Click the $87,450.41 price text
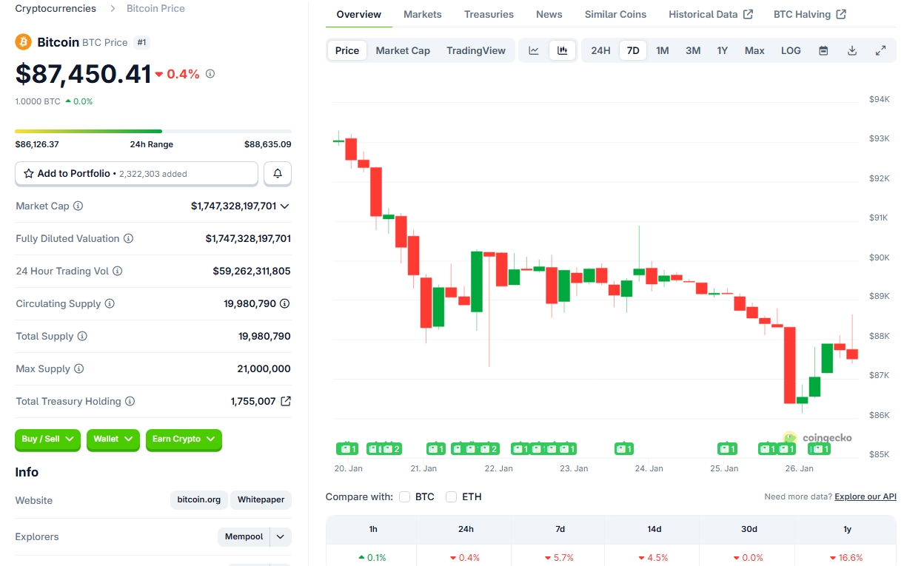Viewport: 924px width, 566px height. [84, 74]
